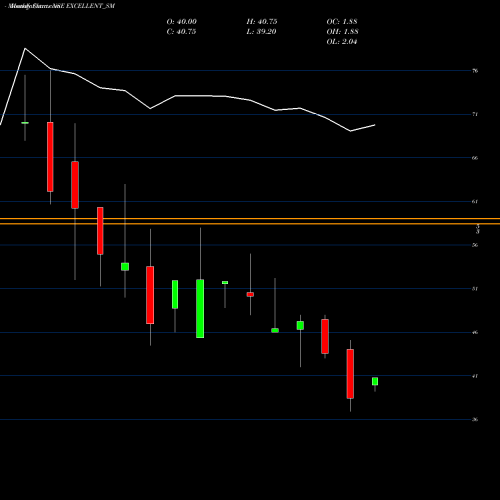Click the 71 price axis label
This screenshot has width=500, height=500.
[475, 114]
